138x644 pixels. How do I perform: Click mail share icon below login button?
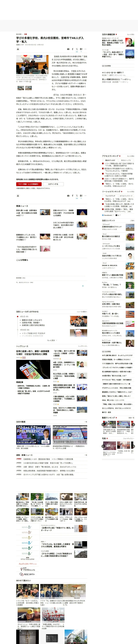pos(68,196)
